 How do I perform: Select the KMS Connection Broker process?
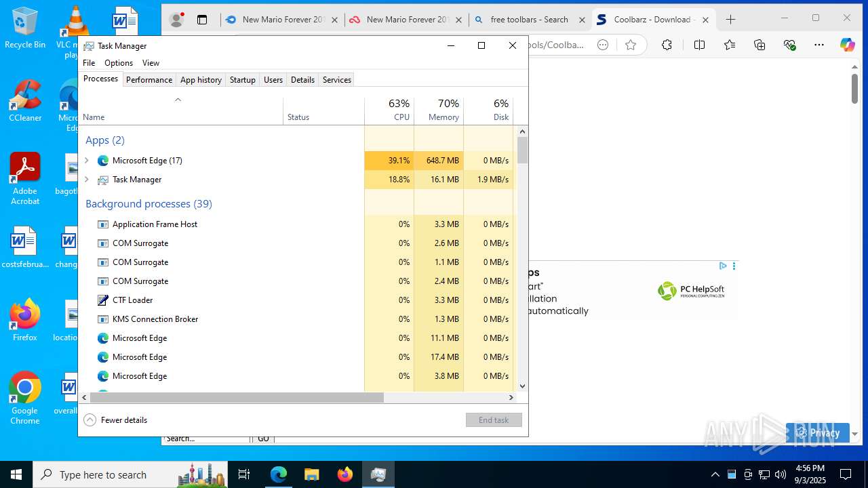296,319
